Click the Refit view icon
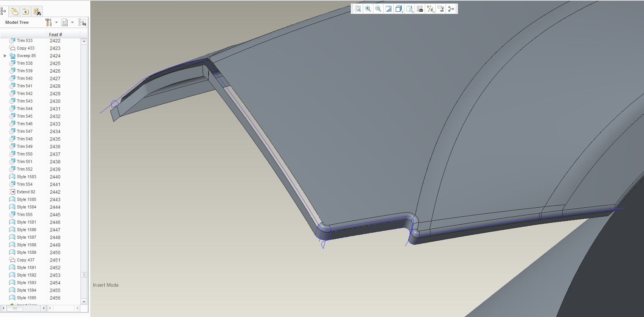Image resolution: width=644 pixels, height=317 pixels. (358, 9)
